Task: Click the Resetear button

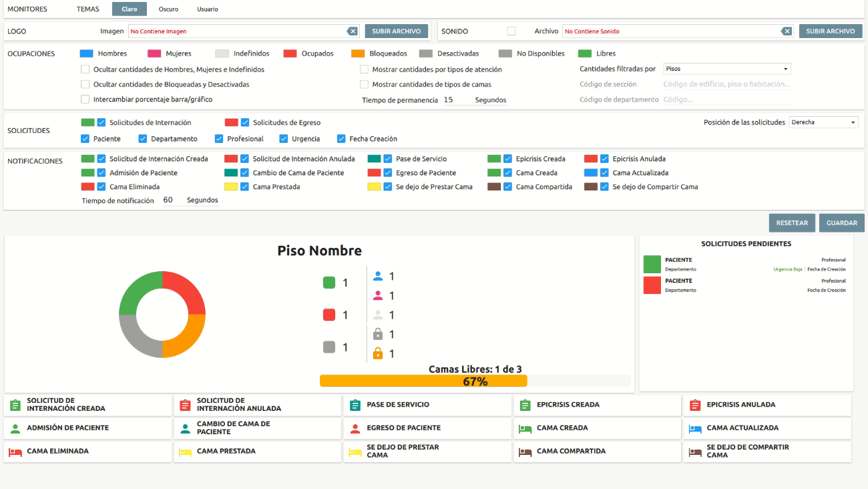Action: pos(791,223)
